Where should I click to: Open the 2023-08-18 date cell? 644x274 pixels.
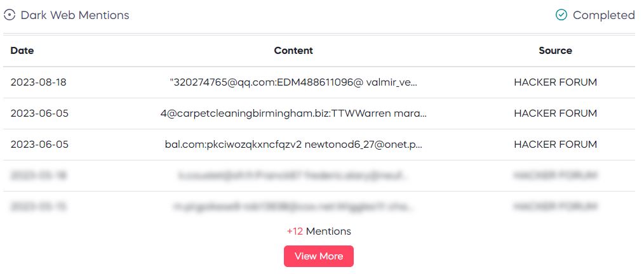tap(39, 82)
